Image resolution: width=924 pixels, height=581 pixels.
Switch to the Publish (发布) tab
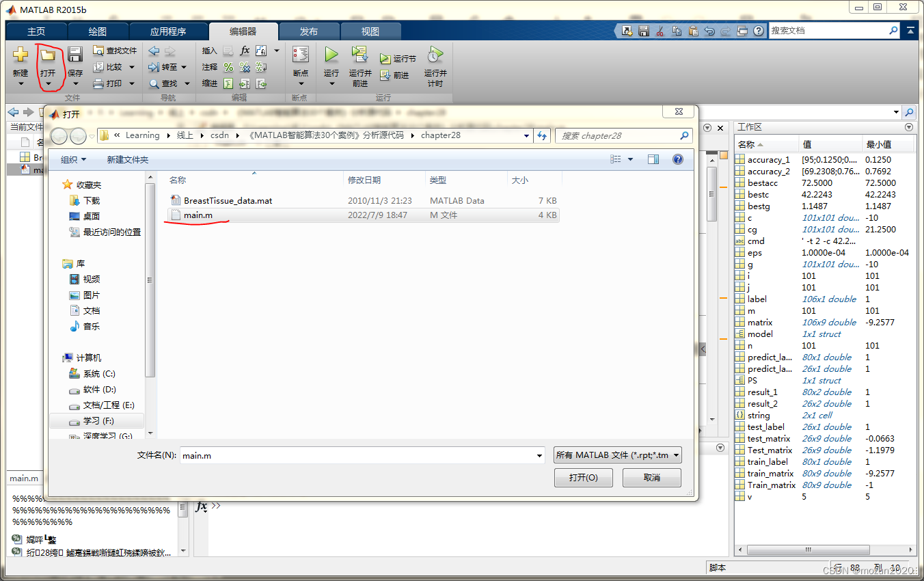(x=309, y=31)
